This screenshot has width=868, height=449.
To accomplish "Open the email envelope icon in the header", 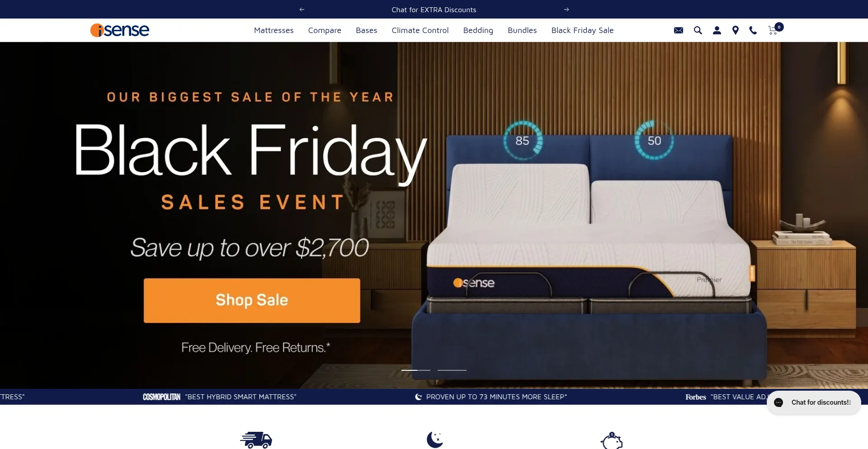I will pos(678,30).
